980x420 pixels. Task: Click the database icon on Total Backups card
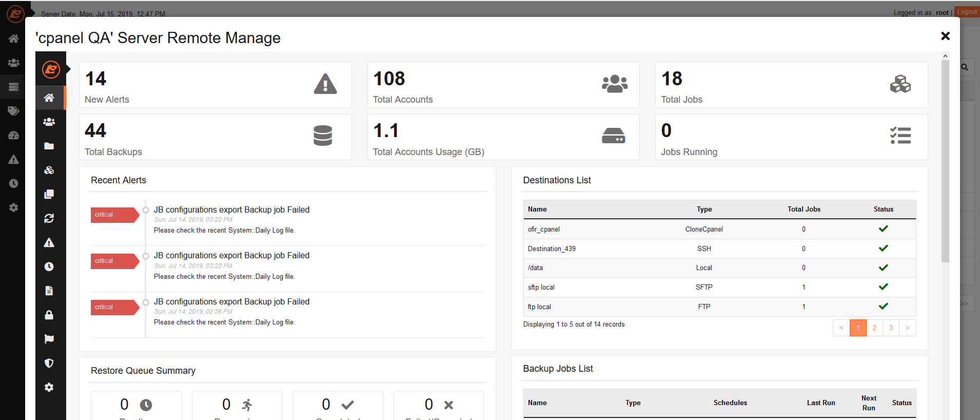pos(323,136)
